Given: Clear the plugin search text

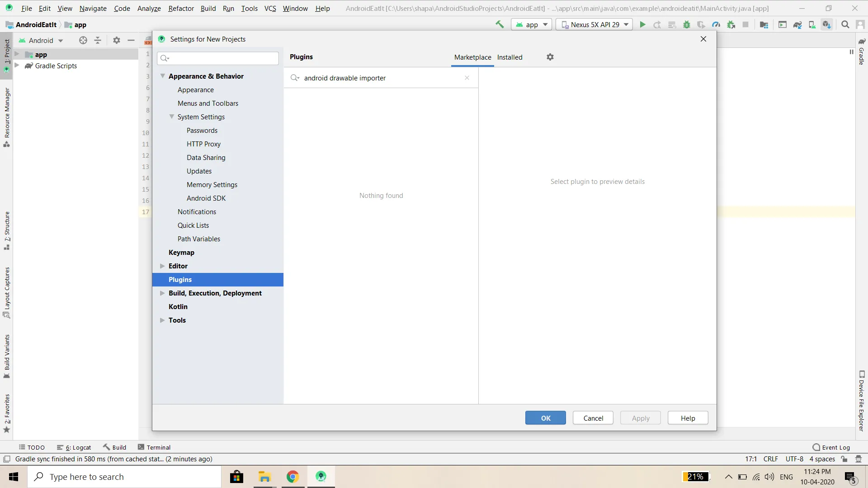Looking at the screenshot, I should [x=467, y=78].
